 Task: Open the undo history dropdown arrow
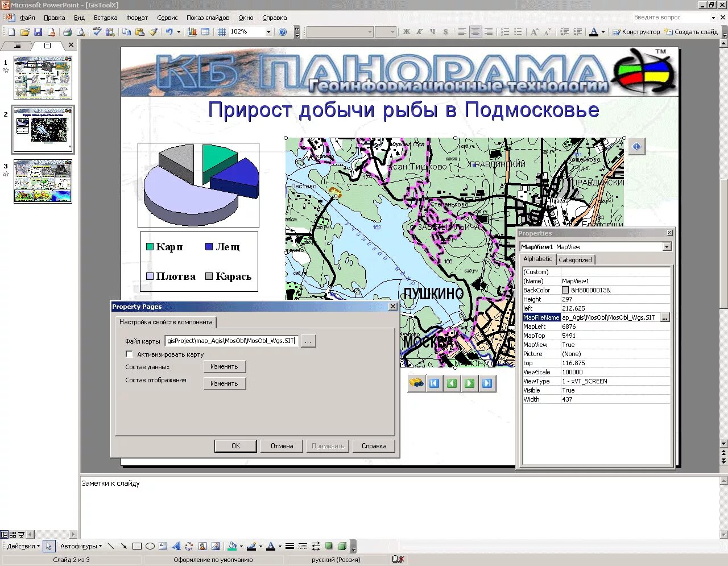click(x=179, y=32)
